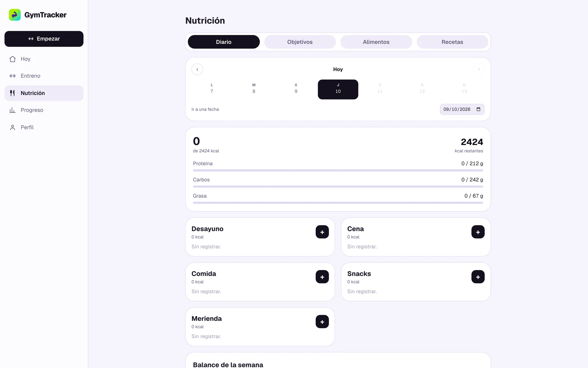Select Tuesday 8 in the week strip
The width and height of the screenshot is (588, 368).
[254, 89]
